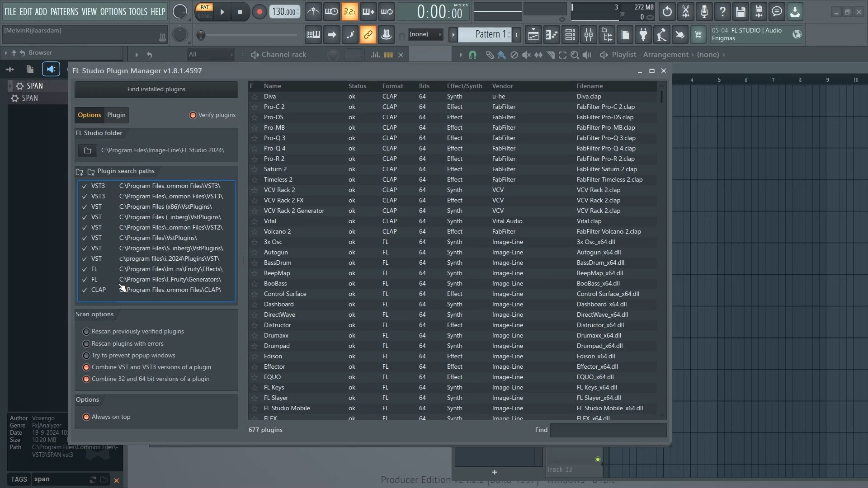Open the Channel rack menu arrow

coord(137,55)
